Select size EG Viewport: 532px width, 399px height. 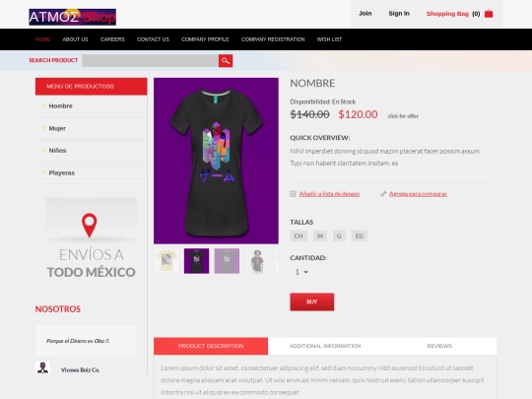pyautogui.click(x=360, y=235)
